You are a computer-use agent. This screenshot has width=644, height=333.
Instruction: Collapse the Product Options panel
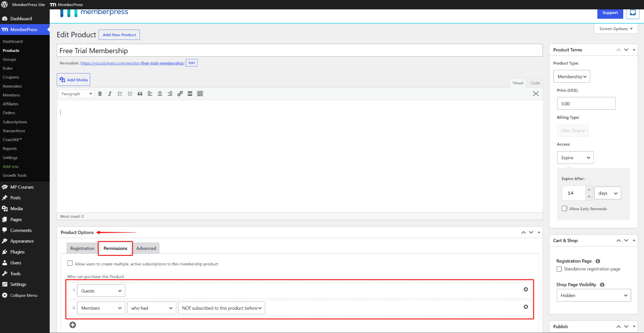click(x=539, y=232)
